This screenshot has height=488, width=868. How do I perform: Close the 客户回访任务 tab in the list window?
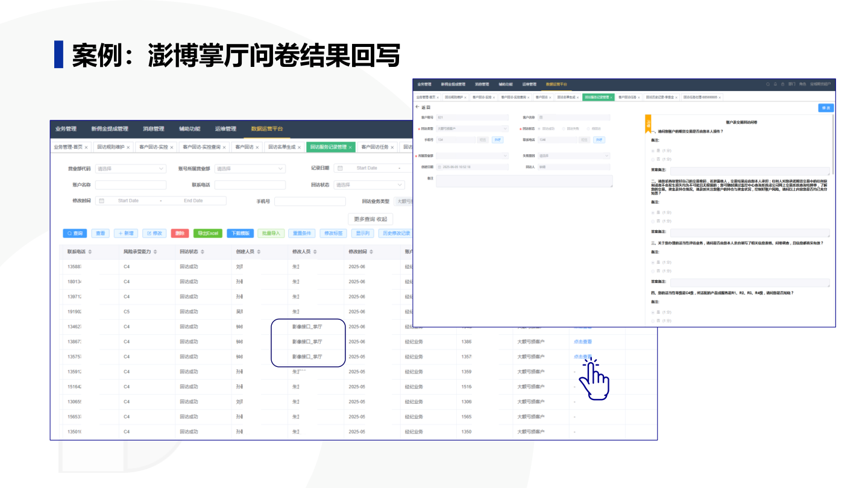point(393,147)
